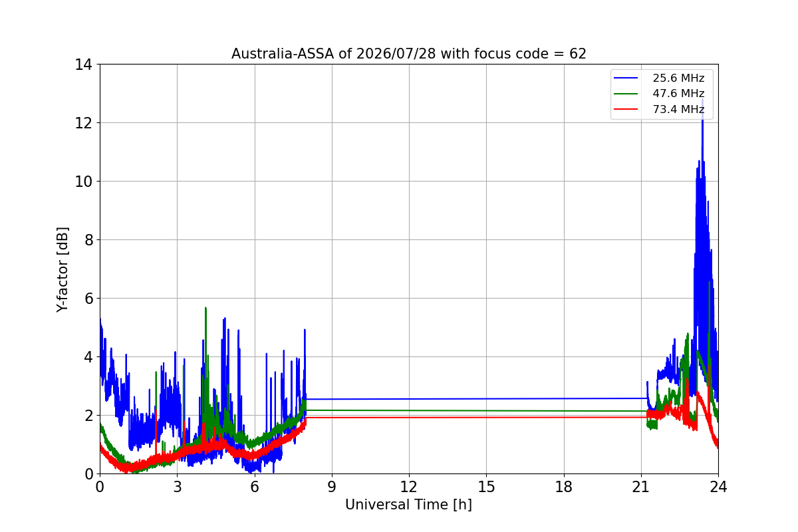The image size is (798, 532).
Task: Click the Y-factor [dB] axis label
Action: click(63, 269)
